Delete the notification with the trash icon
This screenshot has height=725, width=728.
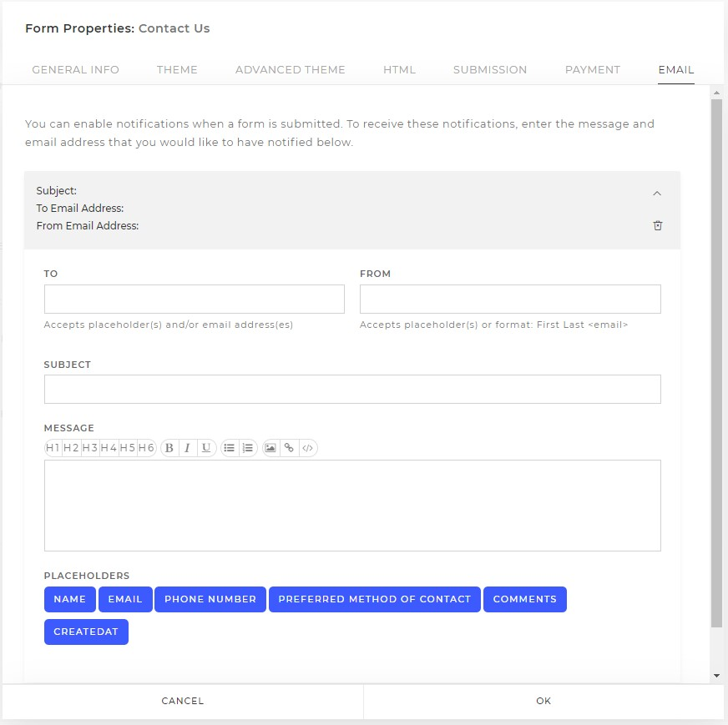coord(657,225)
